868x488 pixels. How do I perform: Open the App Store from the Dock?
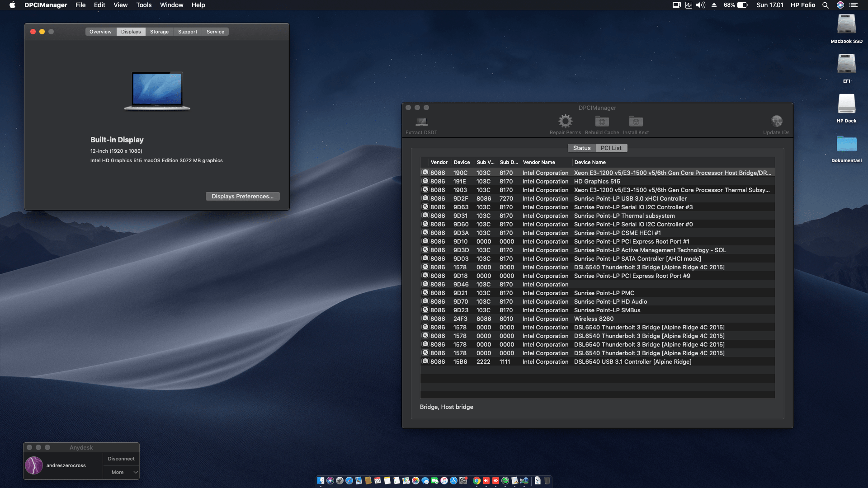pos(453,481)
